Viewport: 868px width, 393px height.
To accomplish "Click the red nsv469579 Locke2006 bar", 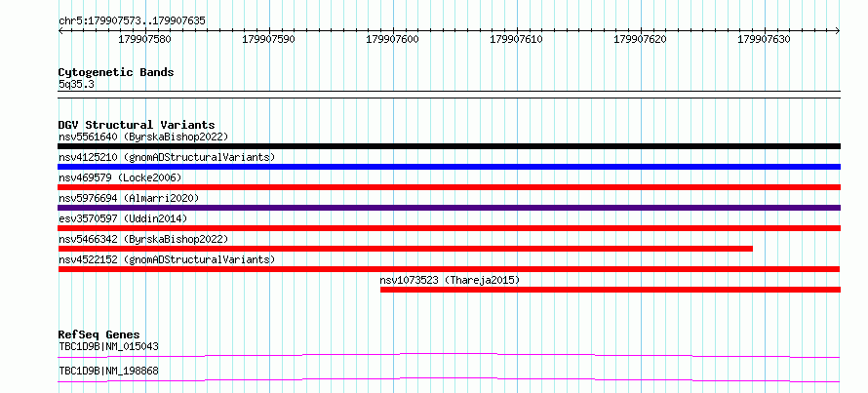I will click(x=449, y=187).
